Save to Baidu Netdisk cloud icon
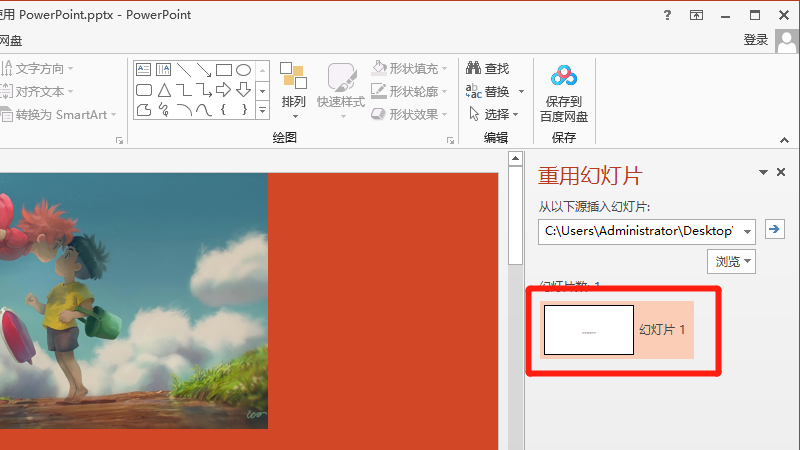 [x=564, y=76]
